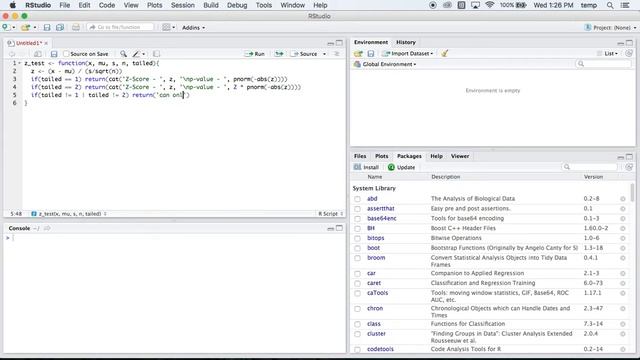Screen dimensions: 640x360
Task: Check the assertthat package checkbox
Action: (358, 209)
